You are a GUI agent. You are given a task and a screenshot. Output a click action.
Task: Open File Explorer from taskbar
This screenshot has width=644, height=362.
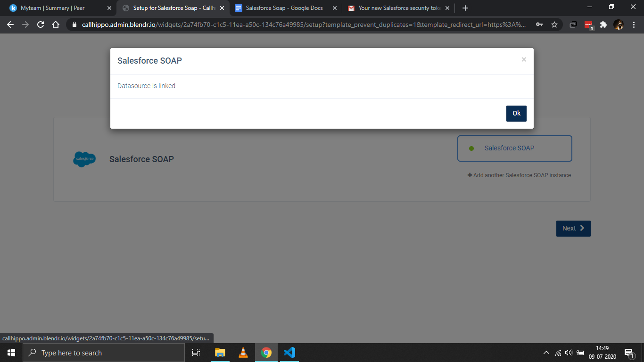coord(220,353)
